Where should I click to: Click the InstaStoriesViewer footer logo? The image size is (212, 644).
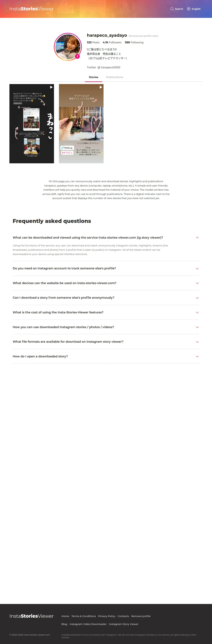[x=31, y=616]
